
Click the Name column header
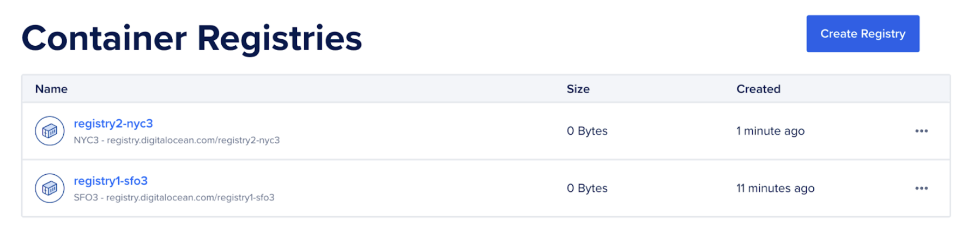click(51, 89)
